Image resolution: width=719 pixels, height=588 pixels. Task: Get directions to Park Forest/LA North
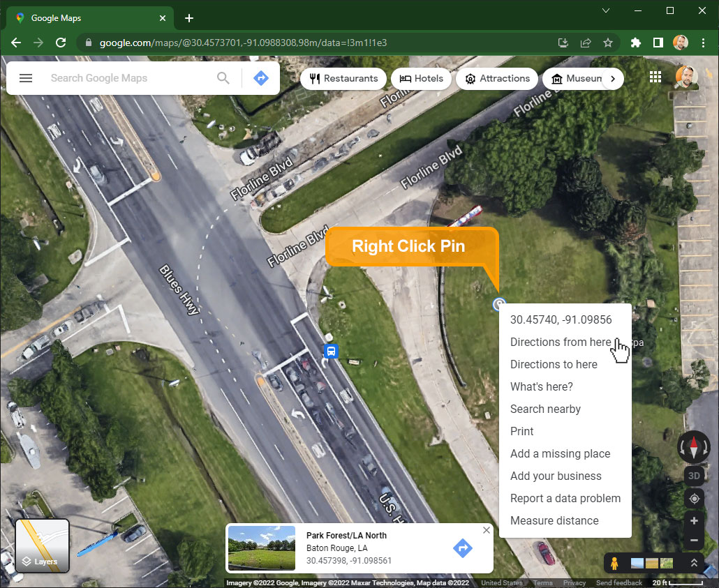tap(463, 548)
